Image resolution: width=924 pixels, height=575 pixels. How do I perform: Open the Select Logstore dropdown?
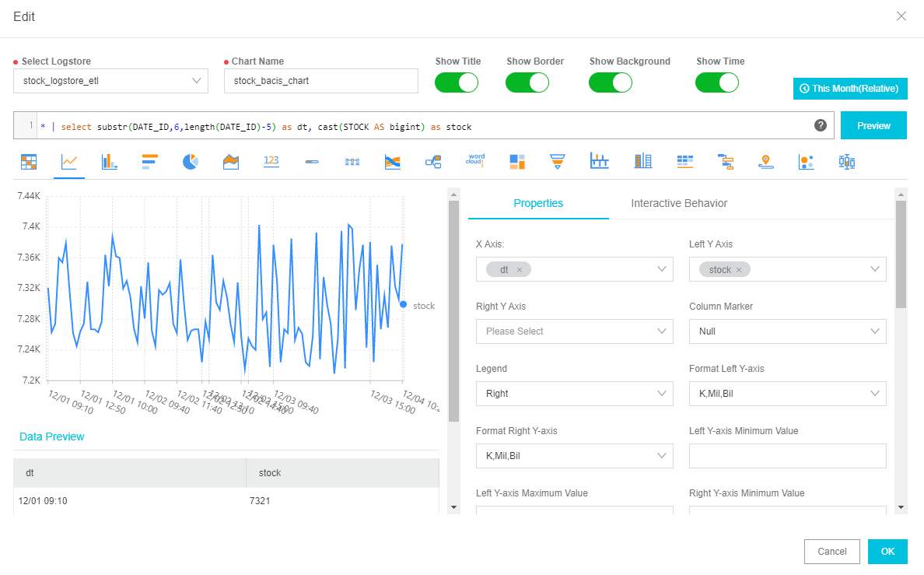pos(110,81)
